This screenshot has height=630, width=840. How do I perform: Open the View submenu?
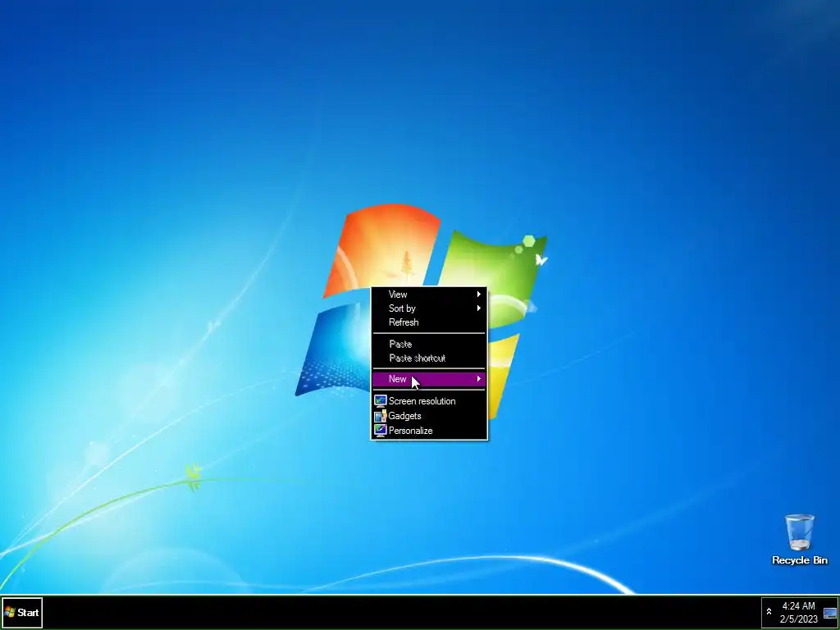tap(429, 294)
